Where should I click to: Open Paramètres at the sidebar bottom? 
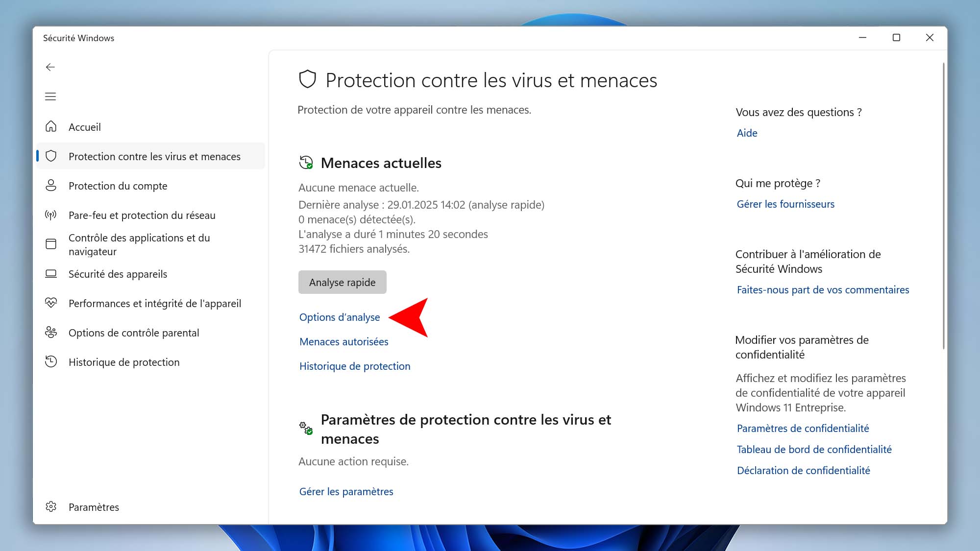click(x=151, y=507)
